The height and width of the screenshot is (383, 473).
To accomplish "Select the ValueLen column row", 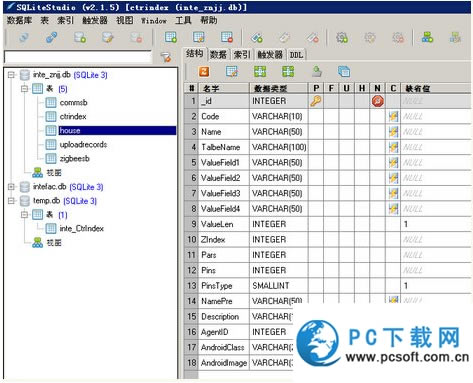I will (x=328, y=224).
